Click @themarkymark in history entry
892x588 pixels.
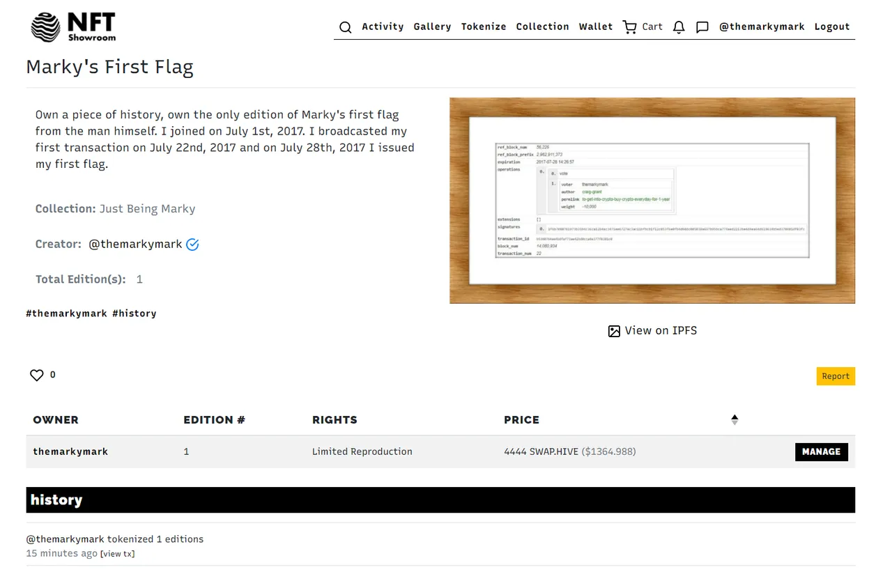pyautogui.click(x=65, y=539)
